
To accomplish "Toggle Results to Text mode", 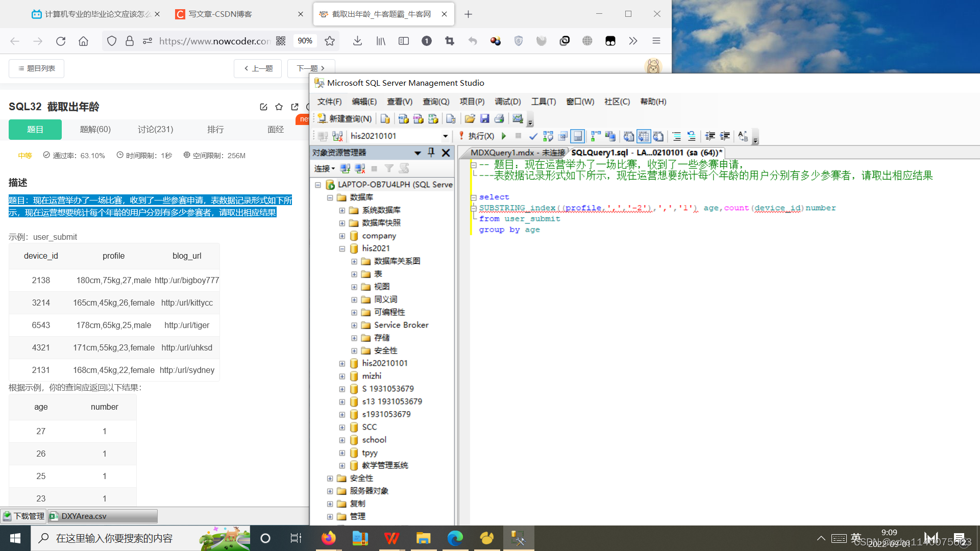I will click(x=629, y=136).
